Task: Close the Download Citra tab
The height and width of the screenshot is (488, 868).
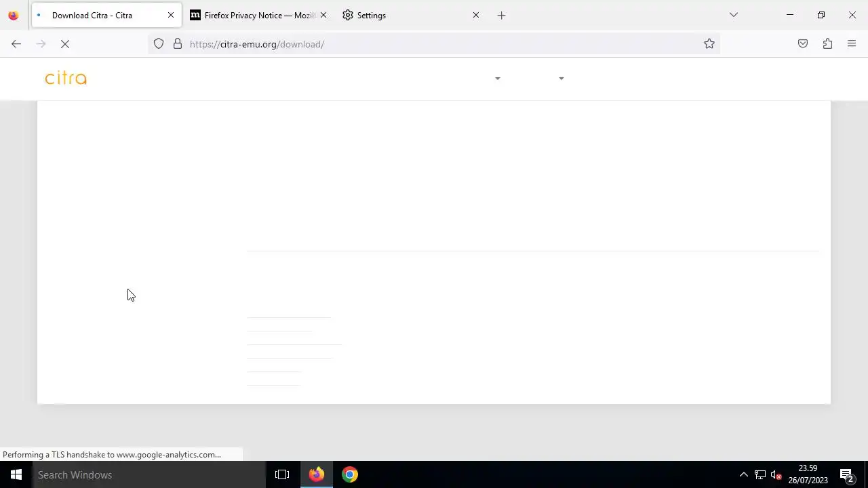Action: 171,15
